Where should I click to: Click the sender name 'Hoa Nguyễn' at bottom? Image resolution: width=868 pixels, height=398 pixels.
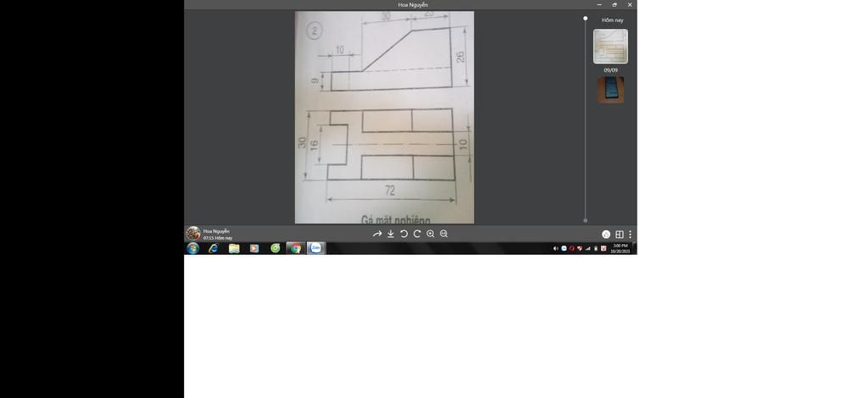coord(216,231)
